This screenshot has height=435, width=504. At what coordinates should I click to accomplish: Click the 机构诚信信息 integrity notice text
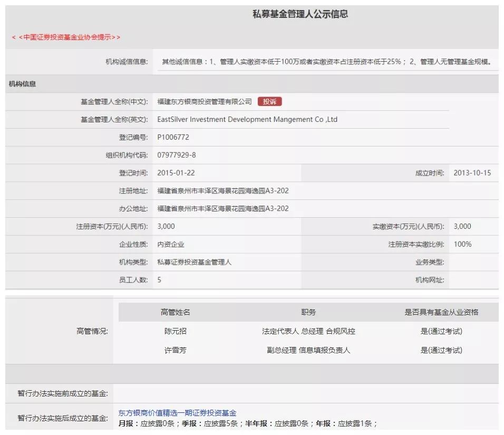point(327,61)
